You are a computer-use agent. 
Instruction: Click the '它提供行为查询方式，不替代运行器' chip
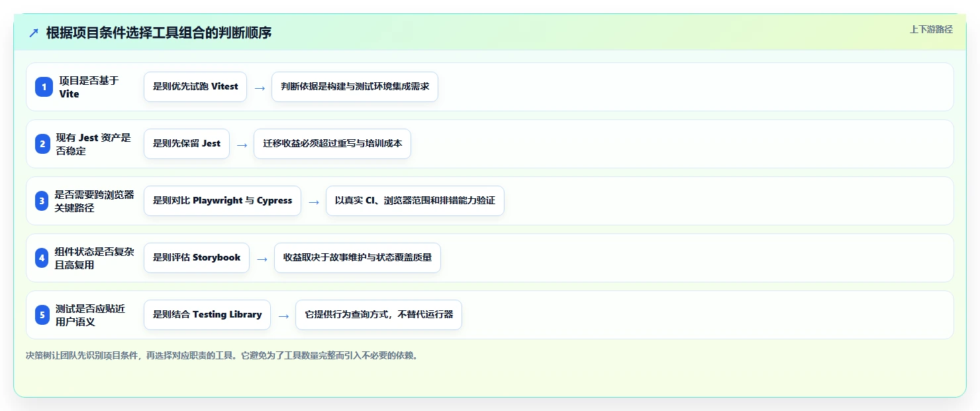pyautogui.click(x=379, y=315)
